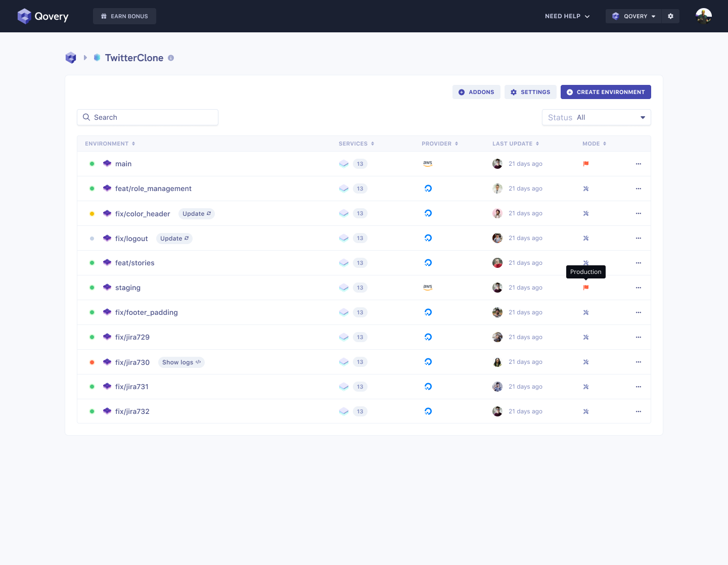
Task: Open the Status All filter dropdown
Action: 597,117
